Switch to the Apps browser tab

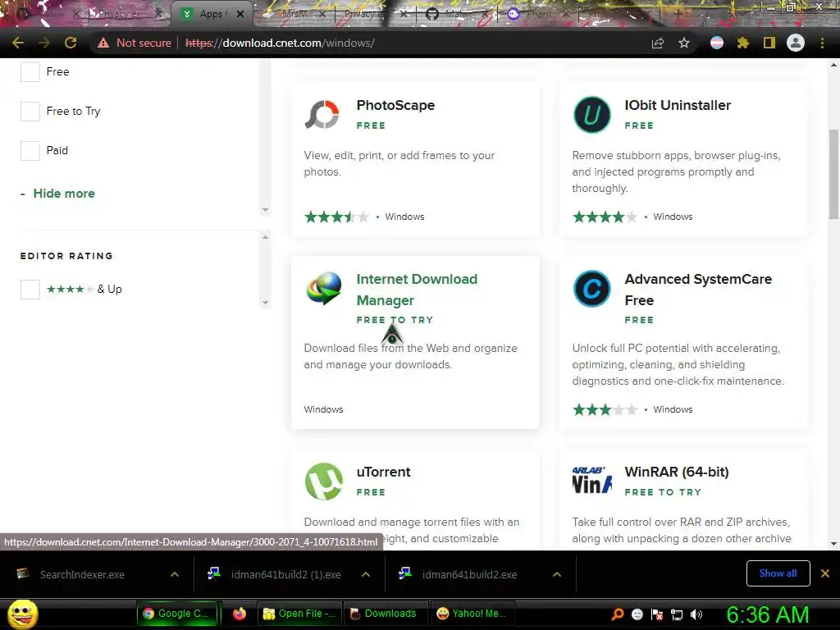(x=211, y=14)
